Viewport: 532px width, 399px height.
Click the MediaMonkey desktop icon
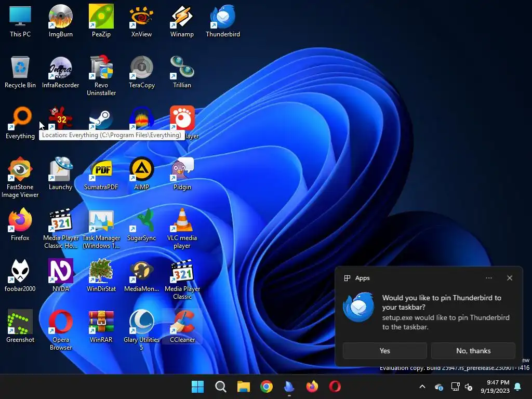click(141, 275)
